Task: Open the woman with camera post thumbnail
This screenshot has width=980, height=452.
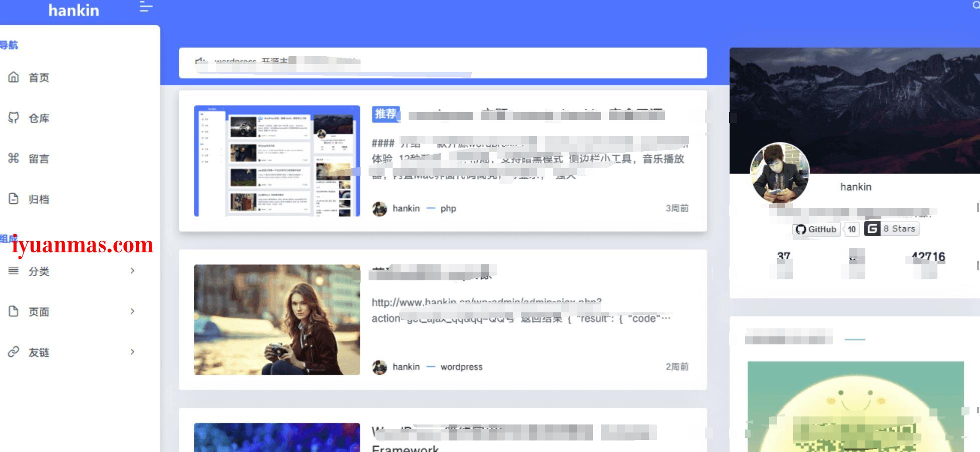Action: (277, 320)
